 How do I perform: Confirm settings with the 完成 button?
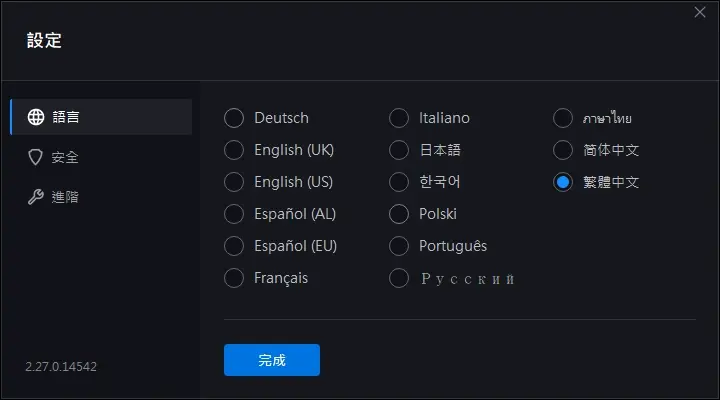pos(272,360)
